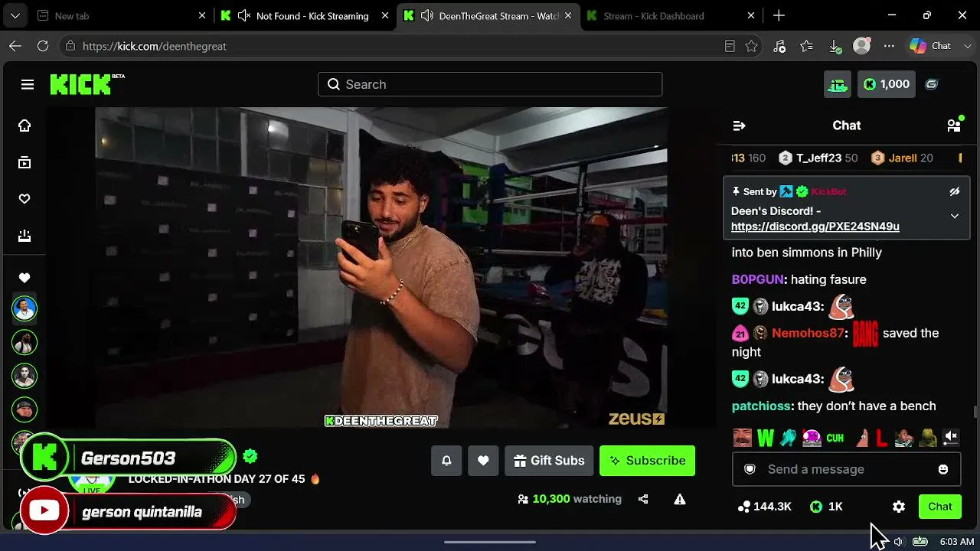Toggle stream notifications bell
Screen dimensions: 980x551
446,461
